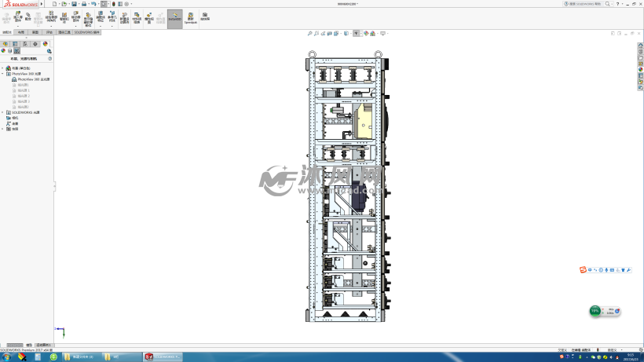Open Hide/Show Items dropdown arrow
This screenshot has width=644, height=362.
point(361,33)
